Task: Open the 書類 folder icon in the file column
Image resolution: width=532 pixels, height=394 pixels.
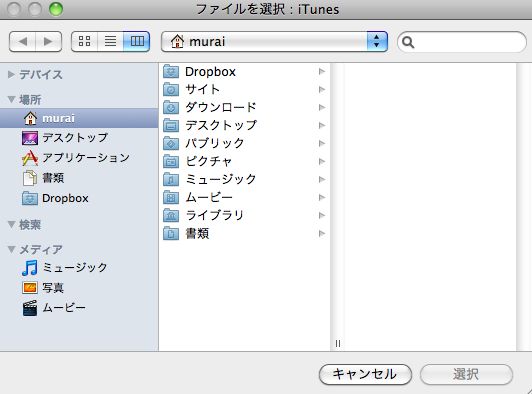Action: [171, 233]
